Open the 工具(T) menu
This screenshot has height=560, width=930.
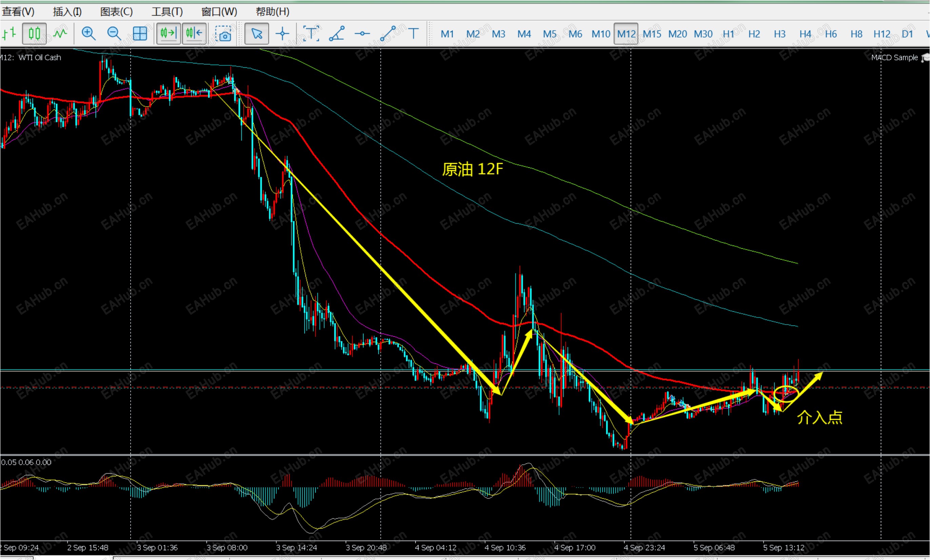(x=167, y=12)
